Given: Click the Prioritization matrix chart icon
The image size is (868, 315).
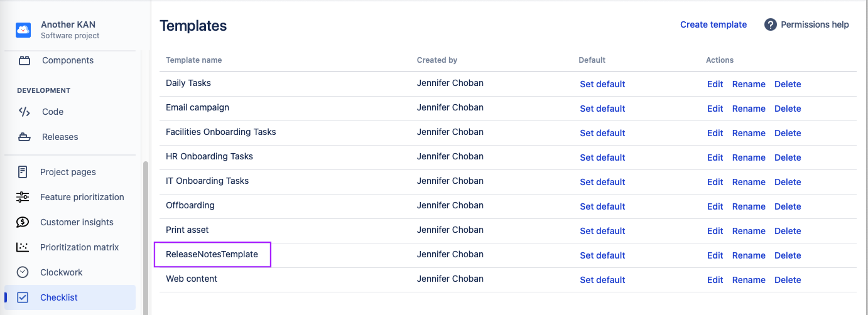Looking at the screenshot, I should pyautogui.click(x=23, y=247).
